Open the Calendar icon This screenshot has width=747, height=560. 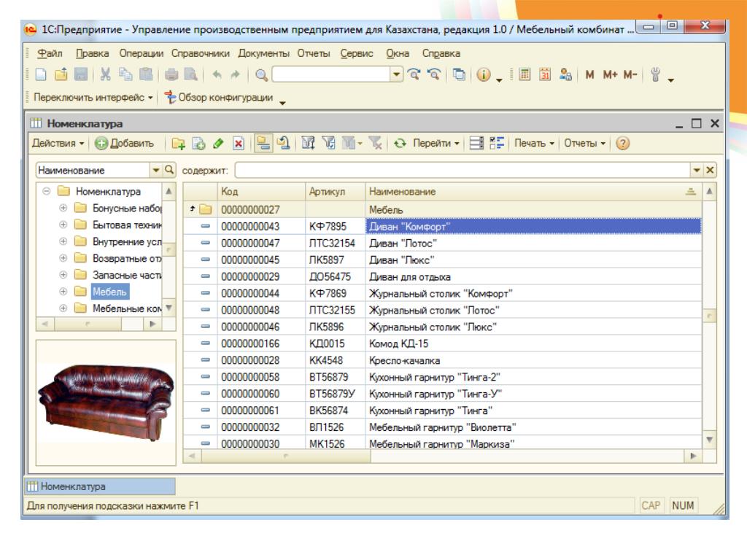click(545, 74)
